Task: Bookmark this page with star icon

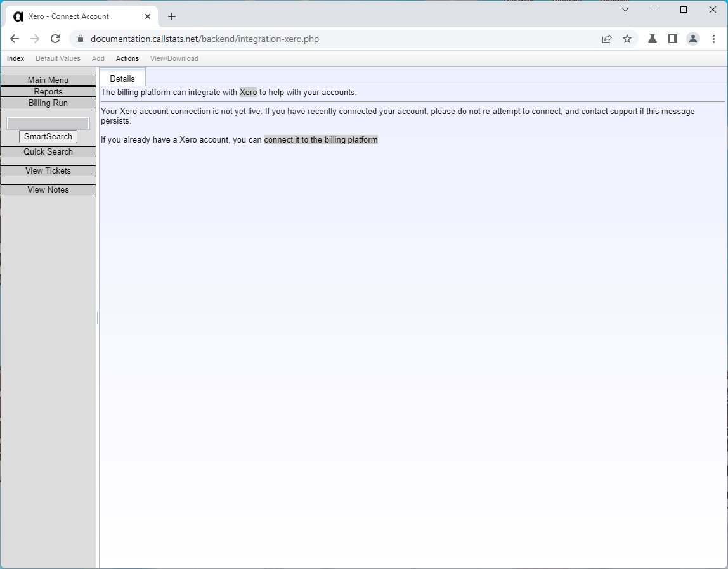Action: (627, 39)
